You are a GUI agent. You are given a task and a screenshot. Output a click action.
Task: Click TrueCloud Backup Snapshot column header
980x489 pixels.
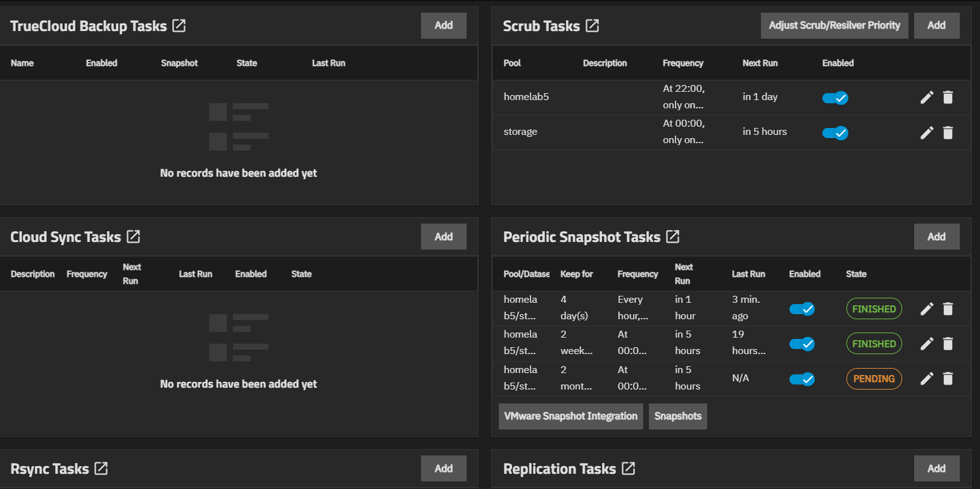pos(180,63)
